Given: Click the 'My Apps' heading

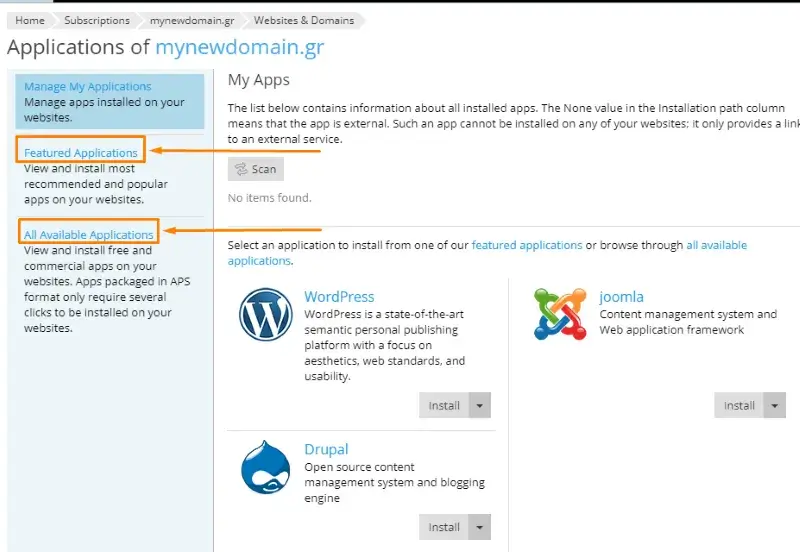Looking at the screenshot, I should [x=259, y=80].
